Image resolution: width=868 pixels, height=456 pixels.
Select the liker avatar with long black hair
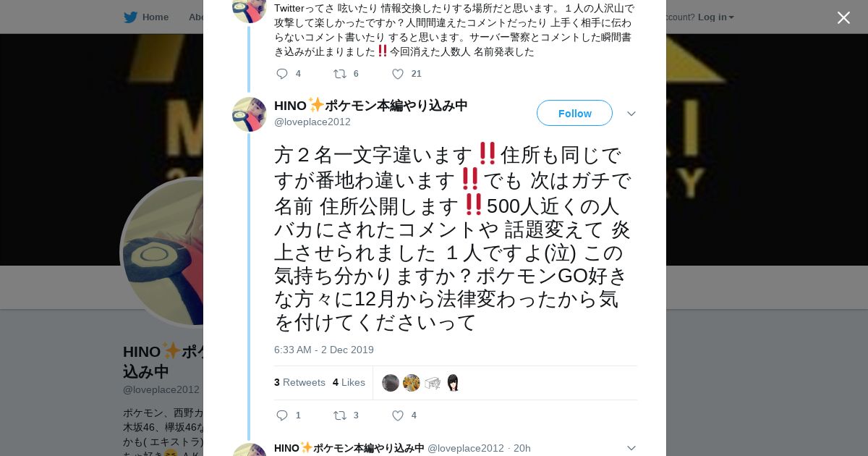pos(453,383)
